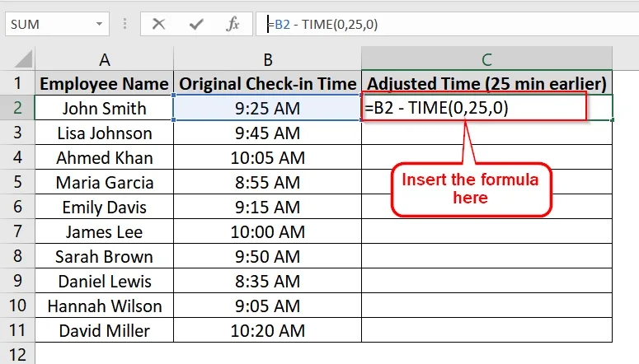Image resolution: width=639 pixels, height=364 pixels.
Task: Select empty Adjusted Time cell in James Lee row
Action: 486,231
